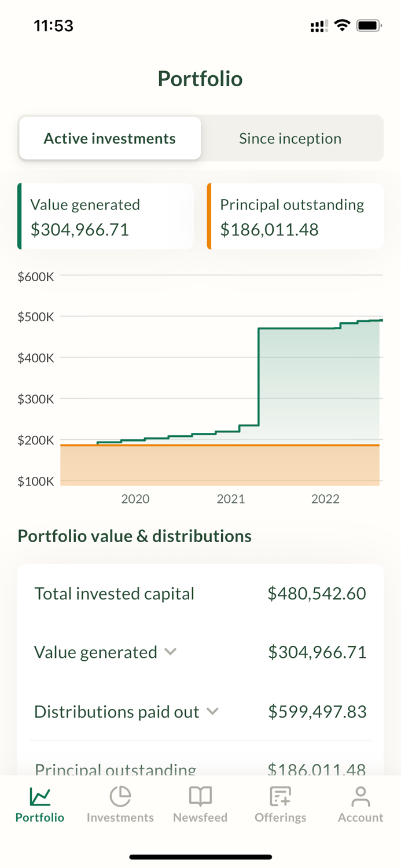Expand the Value generated dropdown
This screenshot has height=868, width=401.
click(170, 652)
